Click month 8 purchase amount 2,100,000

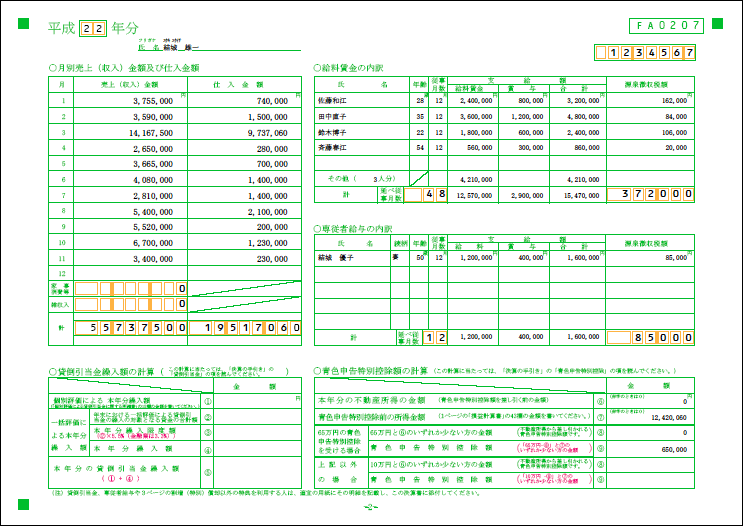(x=268, y=212)
